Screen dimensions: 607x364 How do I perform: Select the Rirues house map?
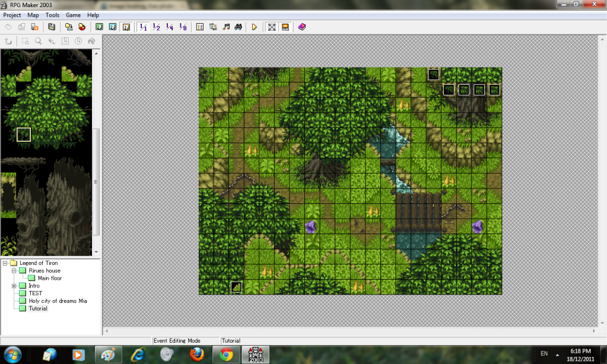[45, 271]
